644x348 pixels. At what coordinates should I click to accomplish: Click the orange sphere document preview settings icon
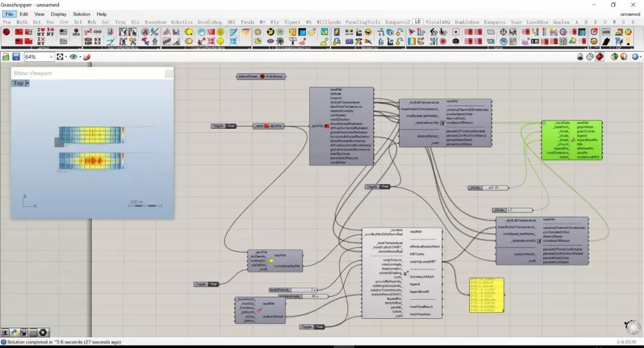pyautogui.click(x=624, y=57)
